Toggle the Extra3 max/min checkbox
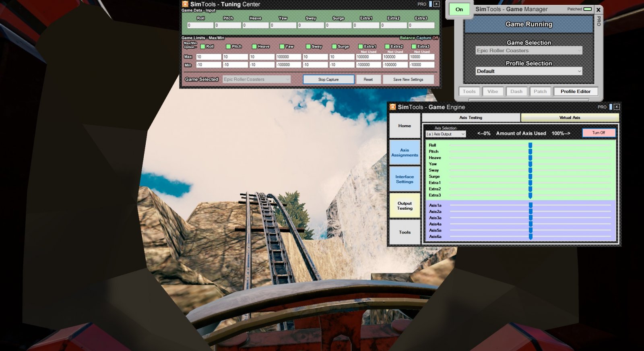The image size is (644, 351). coord(414,46)
